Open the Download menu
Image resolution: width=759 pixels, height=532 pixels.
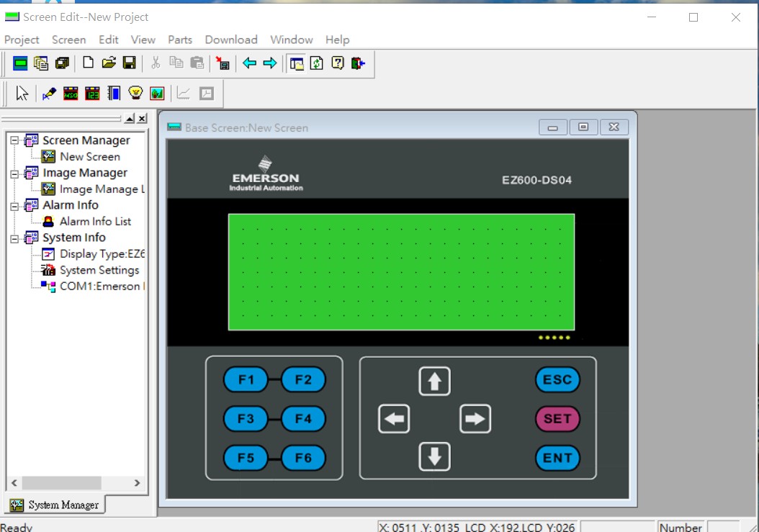click(230, 40)
